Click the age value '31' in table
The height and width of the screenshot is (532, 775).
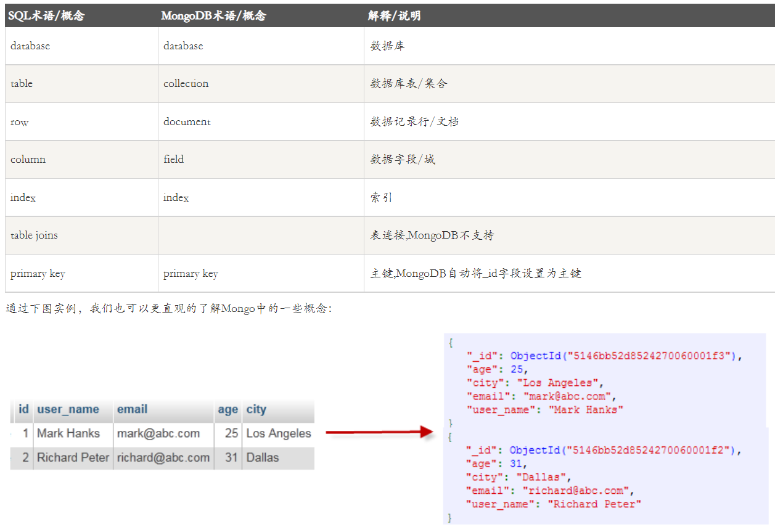tap(231, 457)
